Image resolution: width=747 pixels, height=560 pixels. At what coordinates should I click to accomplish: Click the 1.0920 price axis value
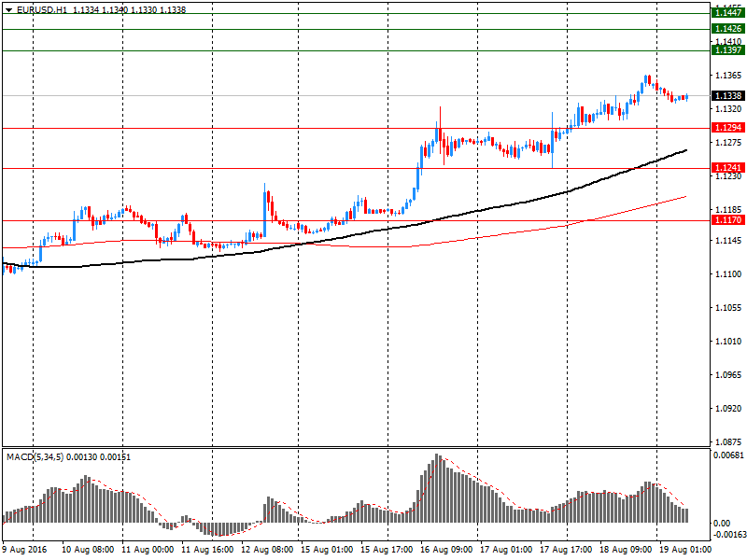click(728, 408)
